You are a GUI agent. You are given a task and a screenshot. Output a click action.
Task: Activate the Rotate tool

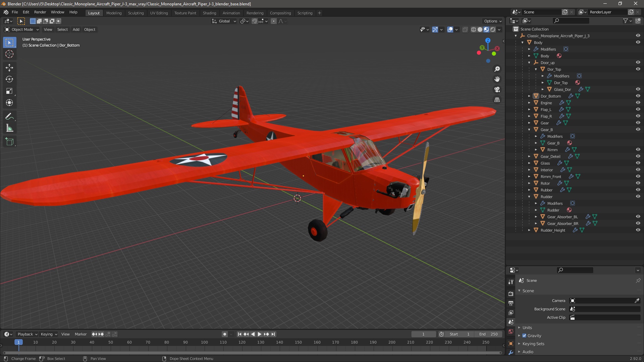[9, 79]
